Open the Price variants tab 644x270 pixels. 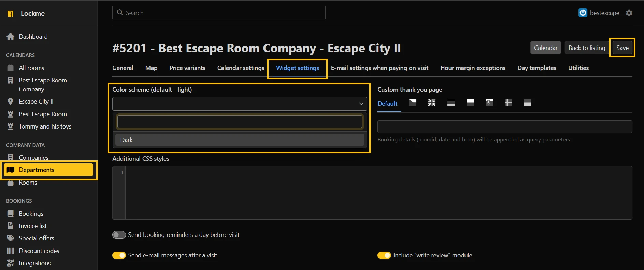click(x=187, y=68)
